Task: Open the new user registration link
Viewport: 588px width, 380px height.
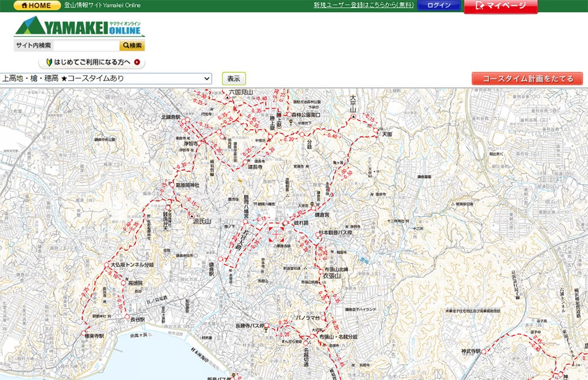Action: pos(363,5)
